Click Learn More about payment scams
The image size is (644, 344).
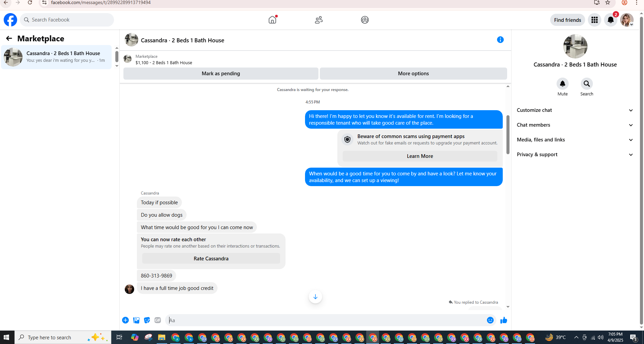tap(420, 156)
